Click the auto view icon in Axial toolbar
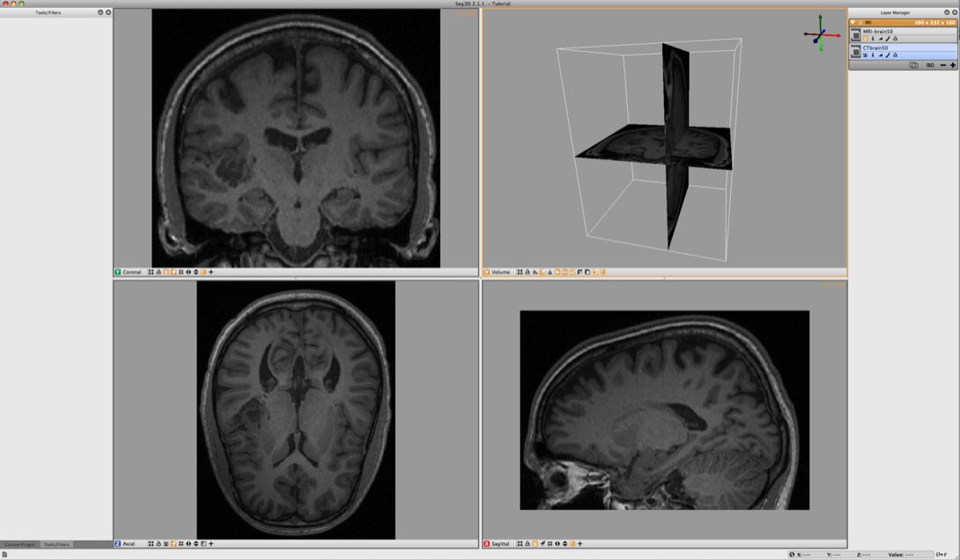 pyautogui.click(x=151, y=543)
